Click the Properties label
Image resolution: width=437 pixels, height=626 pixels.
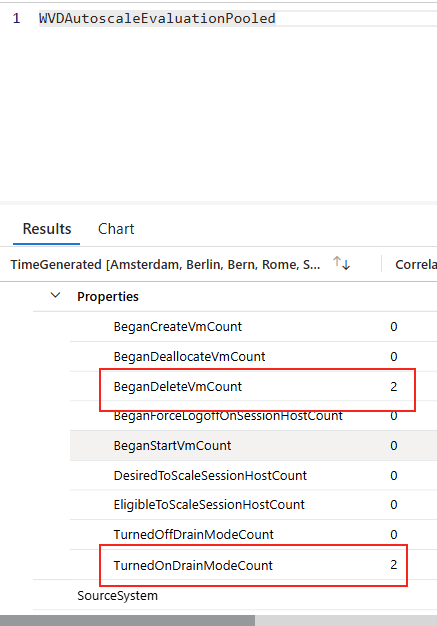tap(108, 297)
